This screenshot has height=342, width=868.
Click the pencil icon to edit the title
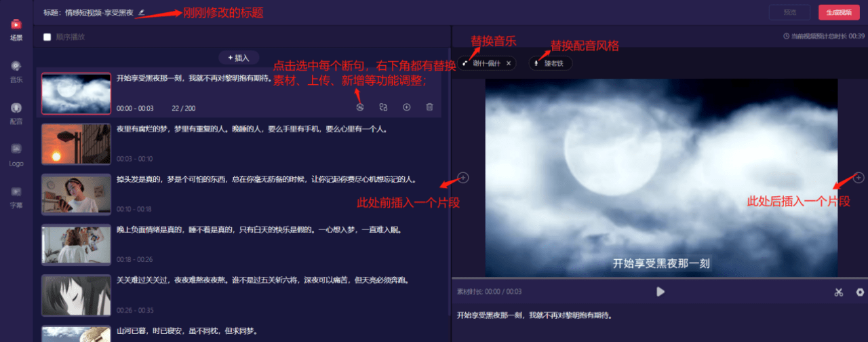pyautogui.click(x=142, y=12)
